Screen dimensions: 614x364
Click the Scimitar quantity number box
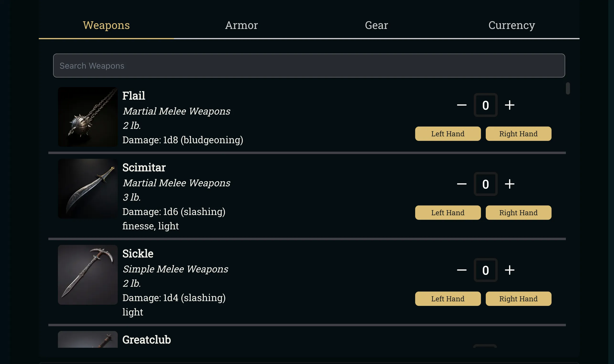486,184
